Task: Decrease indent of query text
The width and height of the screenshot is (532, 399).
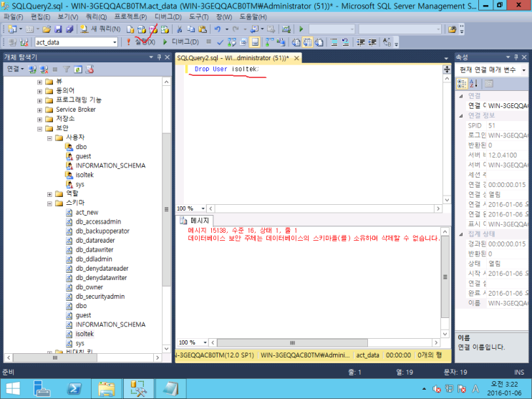Action: (x=361, y=42)
